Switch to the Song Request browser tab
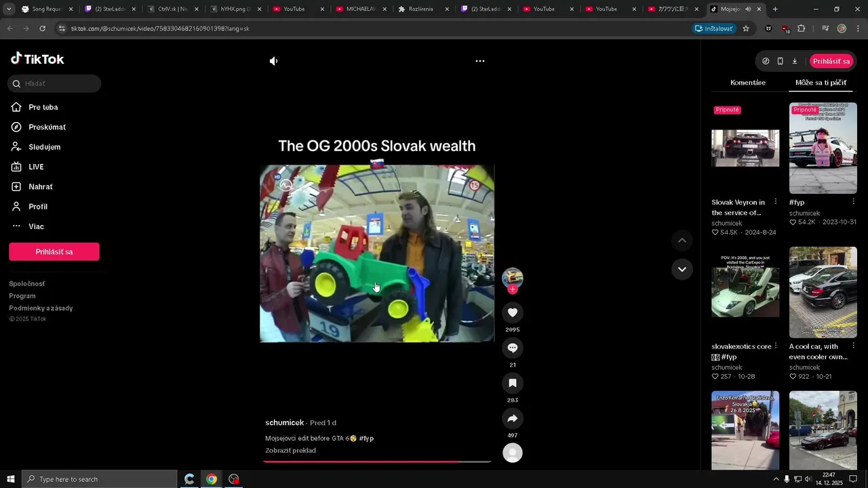The width and height of the screenshot is (868, 488). [x=46, y=9]
